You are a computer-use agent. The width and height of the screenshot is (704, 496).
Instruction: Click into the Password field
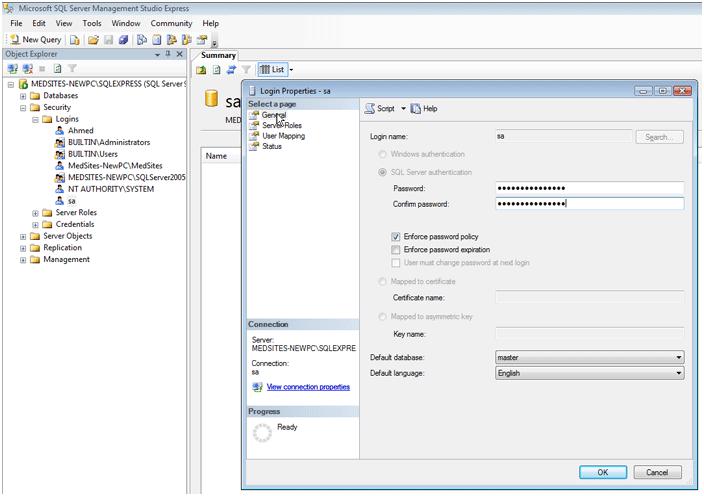click(590, 188)
